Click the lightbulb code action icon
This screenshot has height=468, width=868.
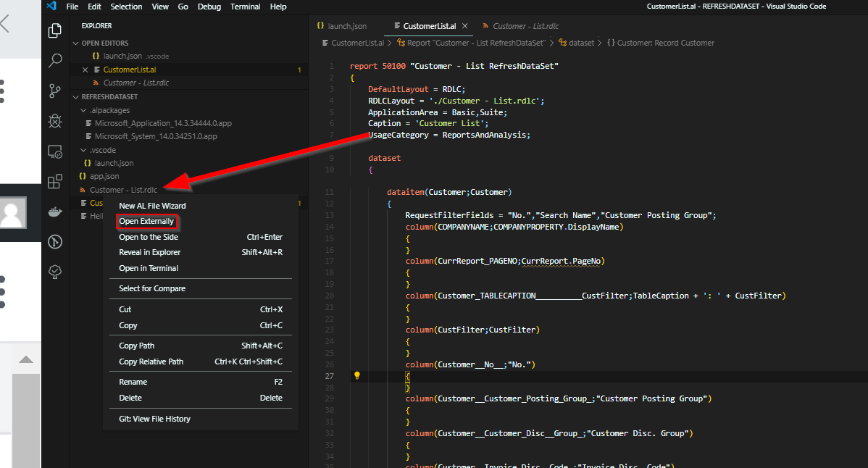click(357, 375)
